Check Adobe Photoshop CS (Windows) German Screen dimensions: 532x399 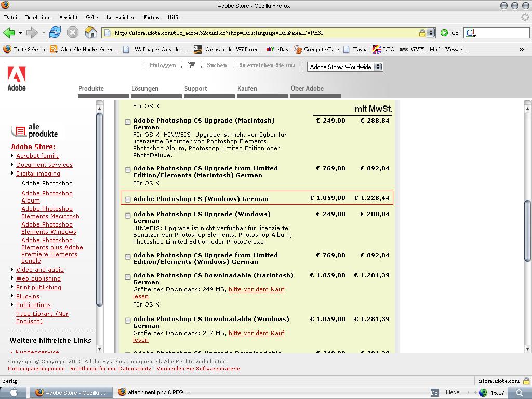pyautogui.click(x=128, y=199)
